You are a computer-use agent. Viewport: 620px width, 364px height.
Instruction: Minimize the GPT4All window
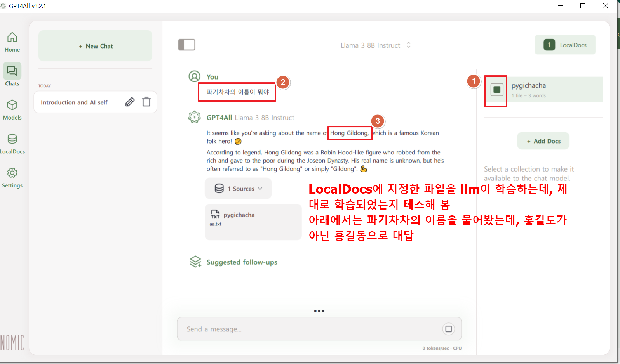tap(560, 6)
